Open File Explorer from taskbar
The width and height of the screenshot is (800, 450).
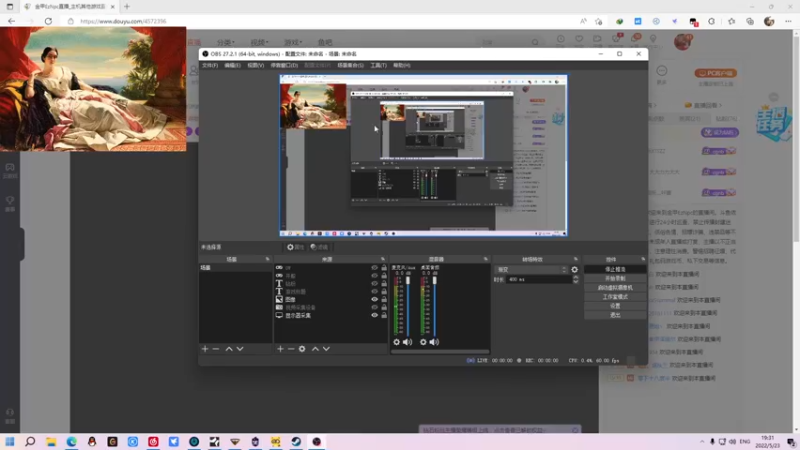coord(51,441)
